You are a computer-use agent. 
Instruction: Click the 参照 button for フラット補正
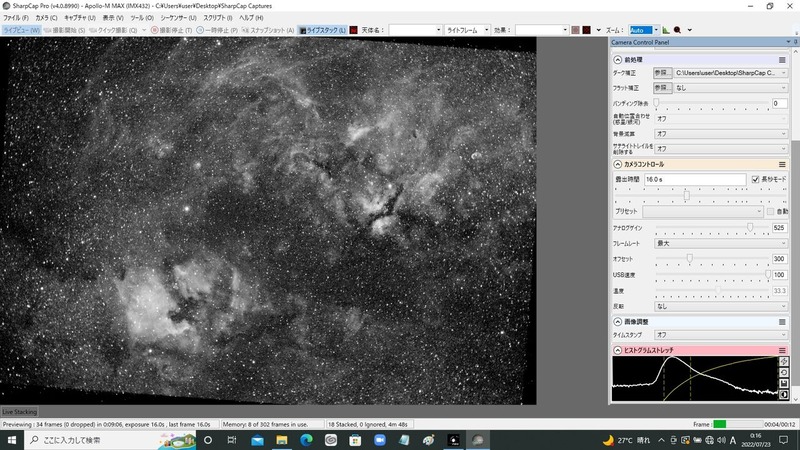pos(662,88)
